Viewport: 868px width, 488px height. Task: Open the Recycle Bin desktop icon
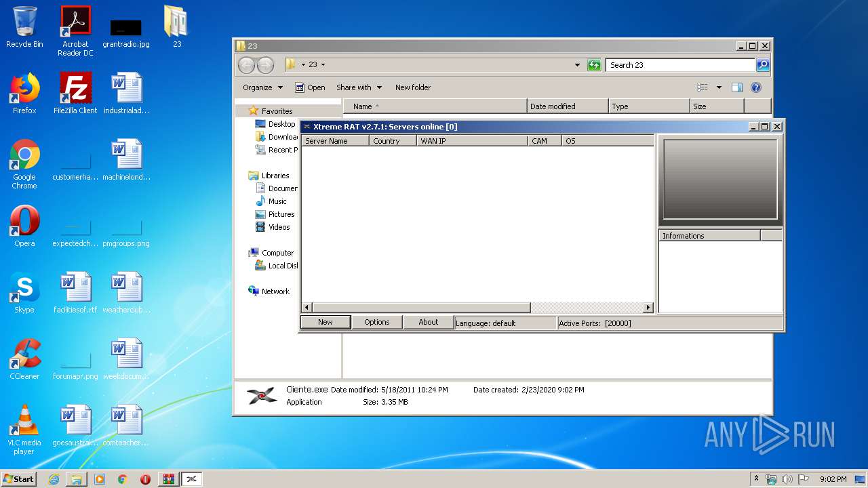[24, 27]
